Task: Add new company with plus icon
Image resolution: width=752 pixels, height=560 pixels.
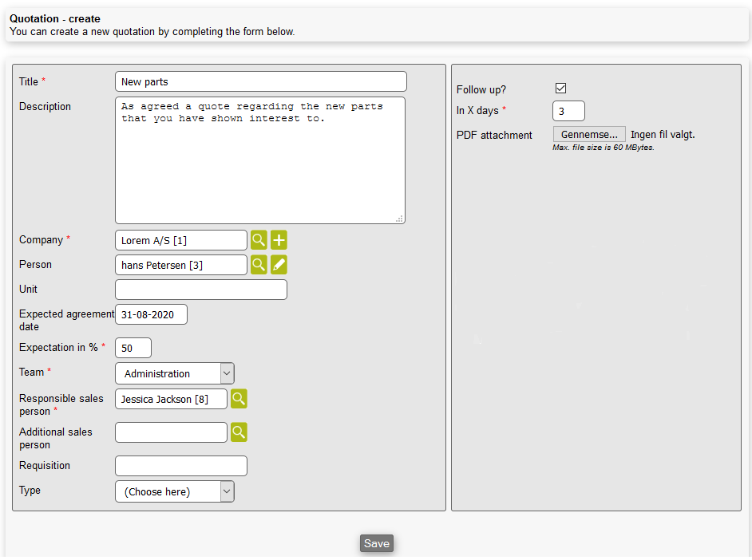Action: tap(279, 240)
